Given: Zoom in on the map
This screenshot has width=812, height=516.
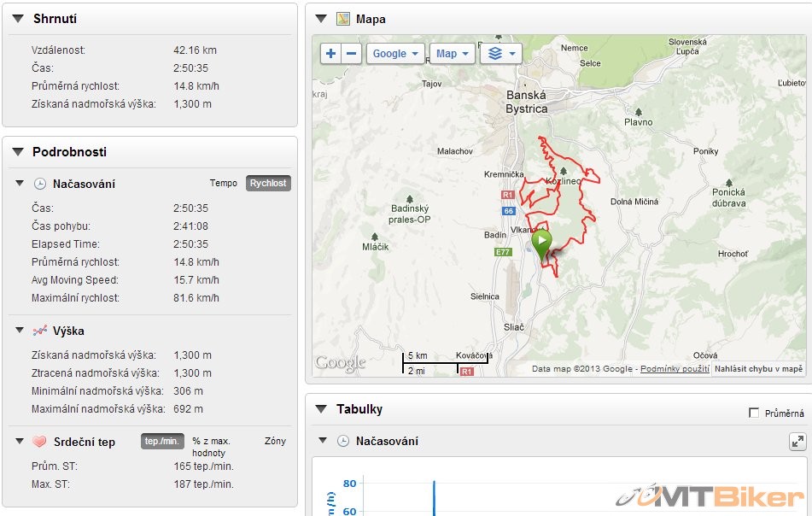Looking at the screenshot, I should click(x=331, y=53).
